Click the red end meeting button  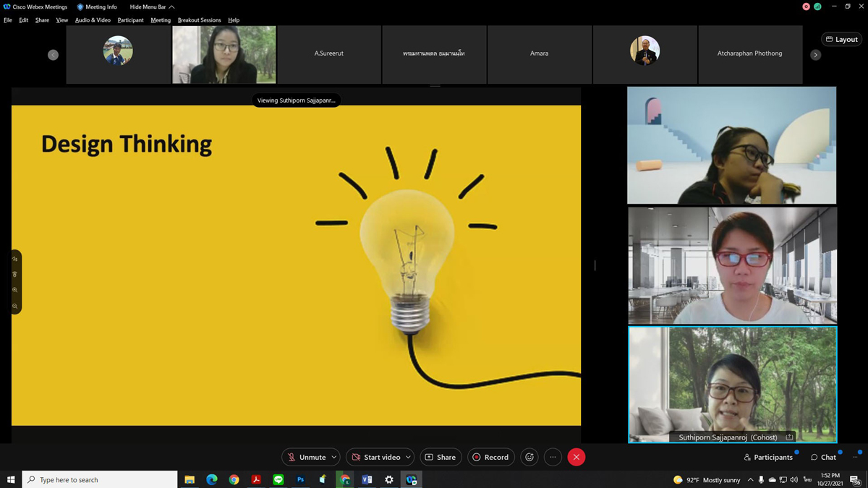576,457
